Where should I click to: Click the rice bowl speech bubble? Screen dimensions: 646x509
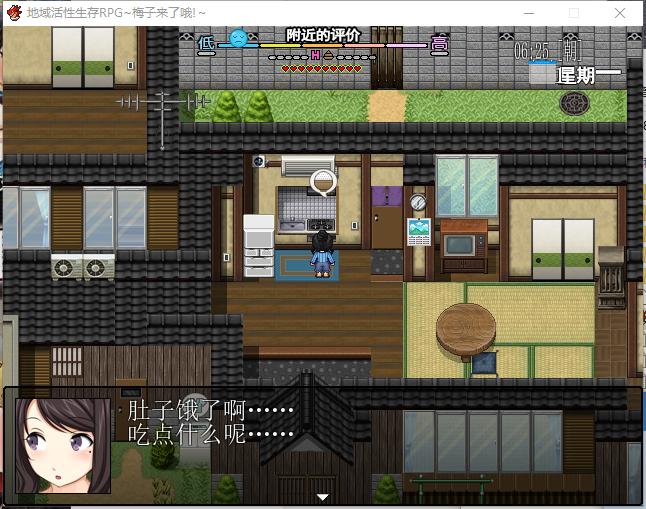(x=323, y=183)
